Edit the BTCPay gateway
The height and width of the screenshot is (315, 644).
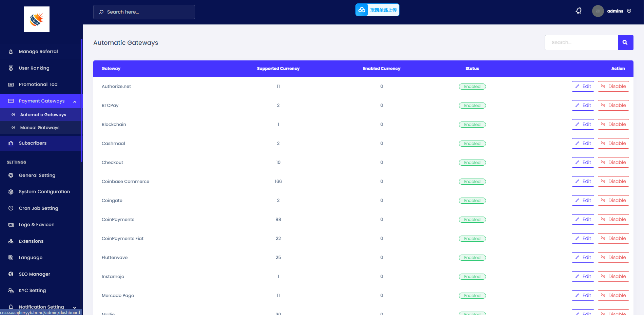pyautogui.click(x=583, y=106)
